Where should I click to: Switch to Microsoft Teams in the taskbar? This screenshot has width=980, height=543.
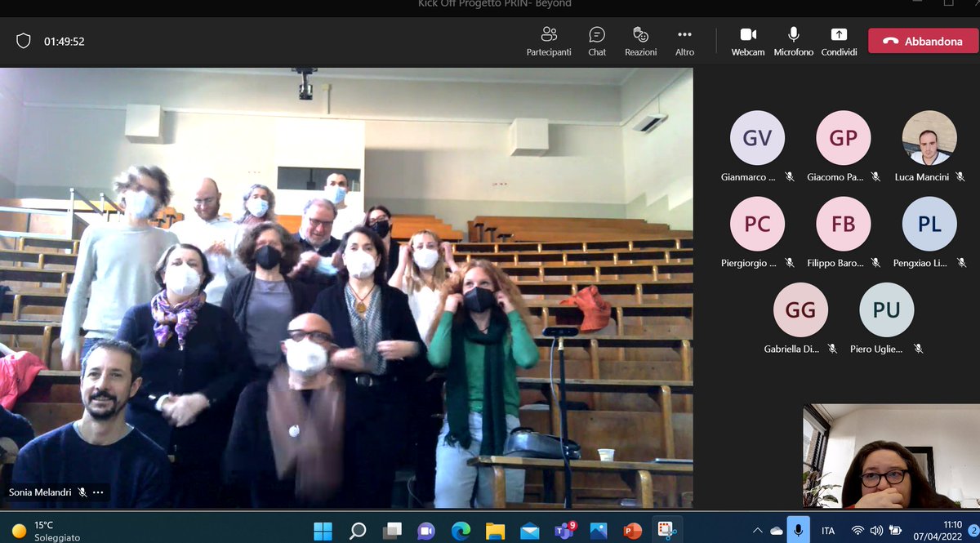564,531
